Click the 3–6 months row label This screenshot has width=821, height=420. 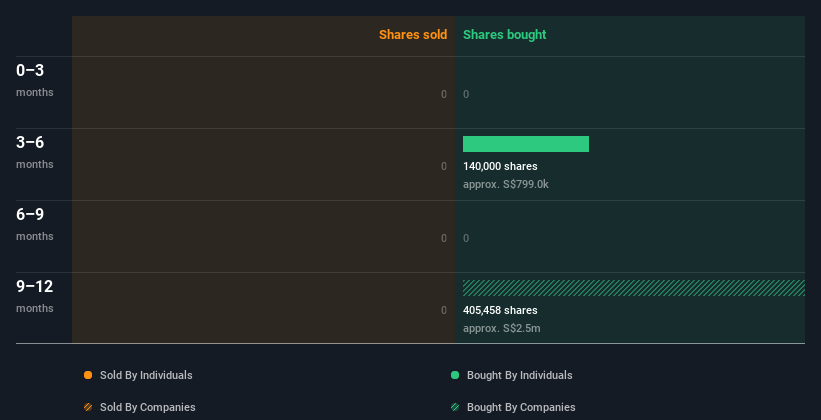point(35,152)
